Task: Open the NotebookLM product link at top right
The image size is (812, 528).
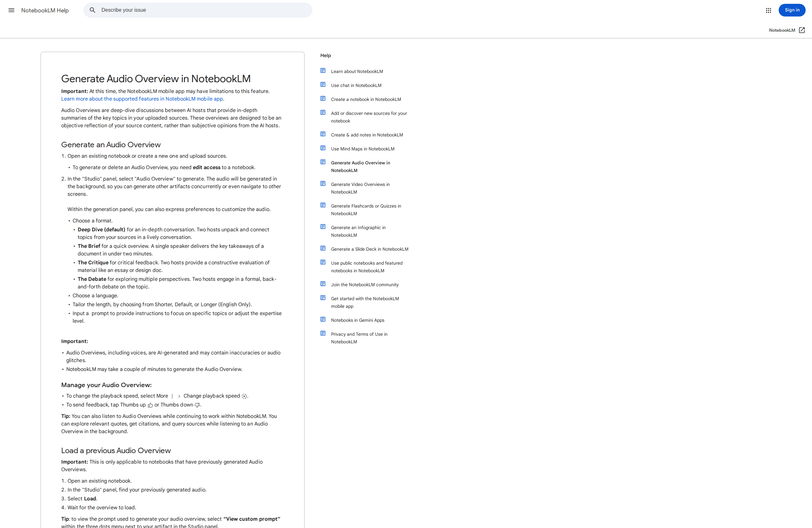Action: pyautogui.click(x=782, y=30)
